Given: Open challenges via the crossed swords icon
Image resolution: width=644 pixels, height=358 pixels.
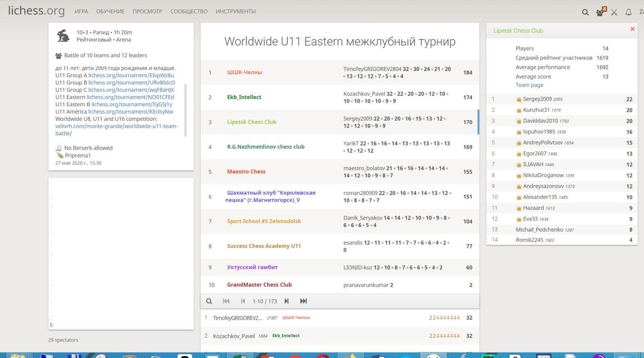Looking at the screenshot, I should coord(614,12).
